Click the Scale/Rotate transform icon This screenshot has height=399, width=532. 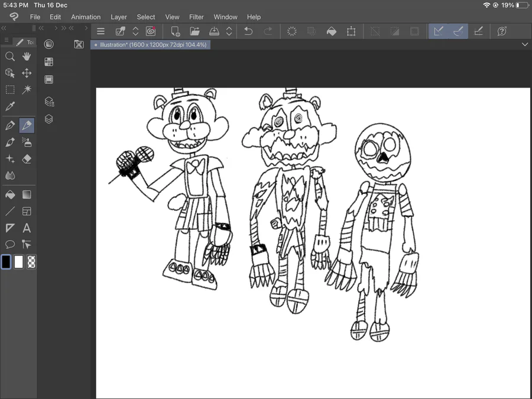(351, 31)
